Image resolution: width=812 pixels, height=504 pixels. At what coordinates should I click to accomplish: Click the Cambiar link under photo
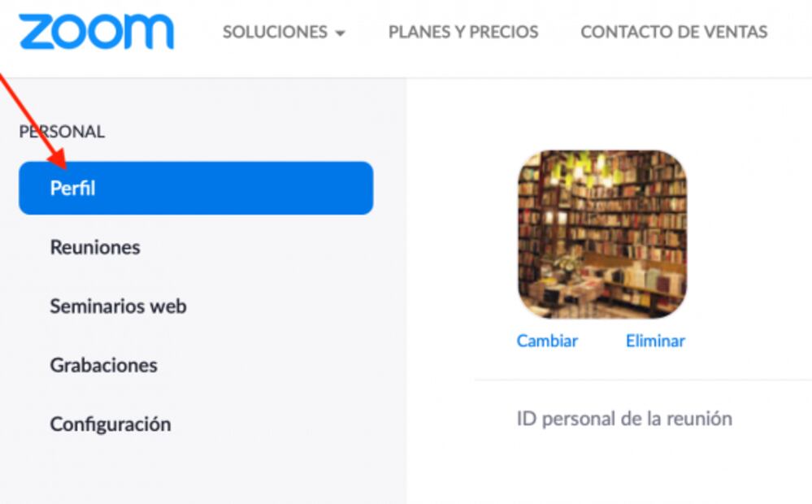coord(547,341)
